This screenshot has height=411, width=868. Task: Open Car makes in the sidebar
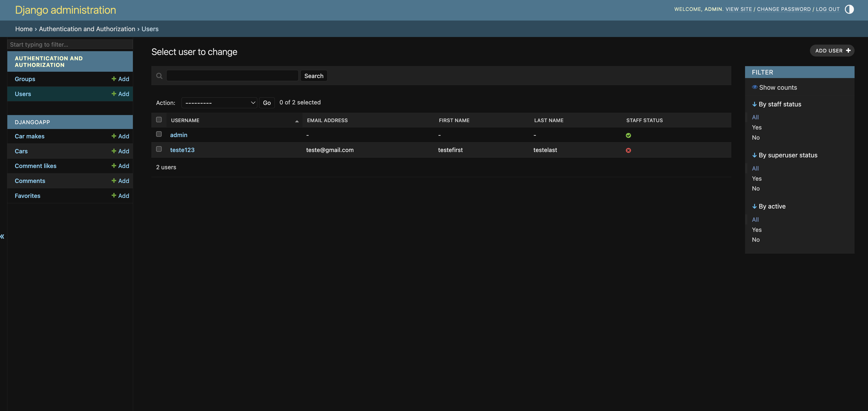tap(29, 136)
